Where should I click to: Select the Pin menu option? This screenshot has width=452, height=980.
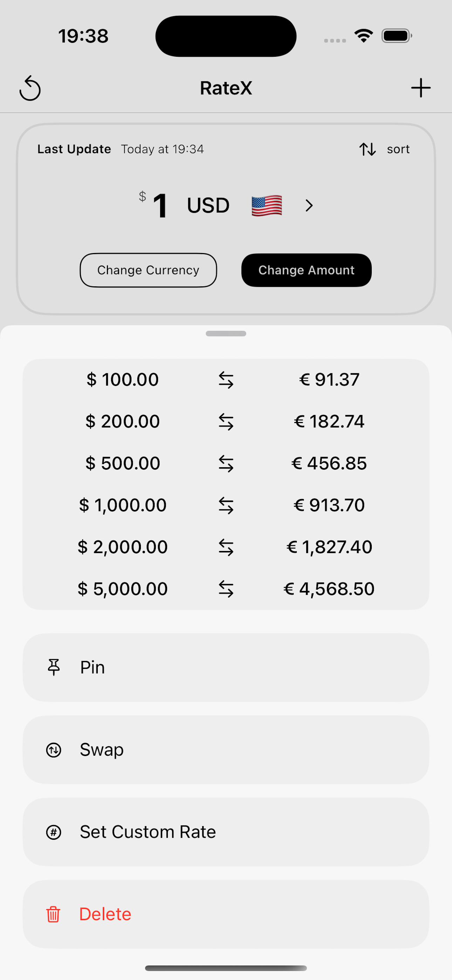[x=226, y=668]
